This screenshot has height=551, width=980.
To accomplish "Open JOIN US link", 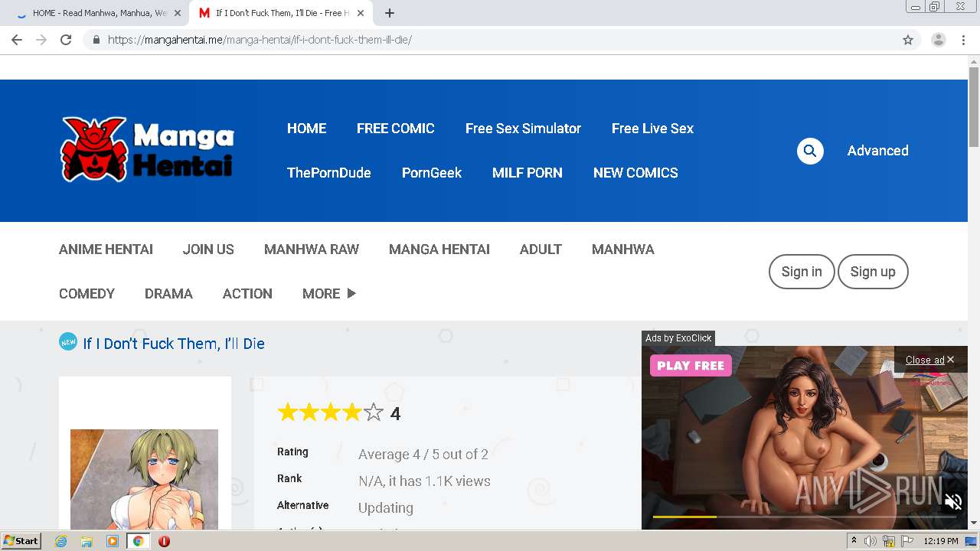I will pyautogui.click(x=208, y=249).
